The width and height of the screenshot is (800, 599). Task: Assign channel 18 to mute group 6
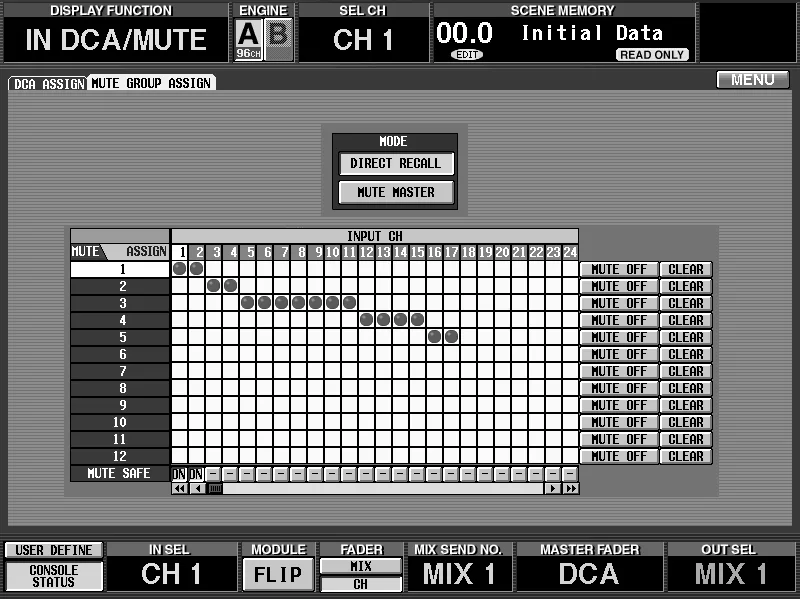pyautogui.click(x=468, y=354)
